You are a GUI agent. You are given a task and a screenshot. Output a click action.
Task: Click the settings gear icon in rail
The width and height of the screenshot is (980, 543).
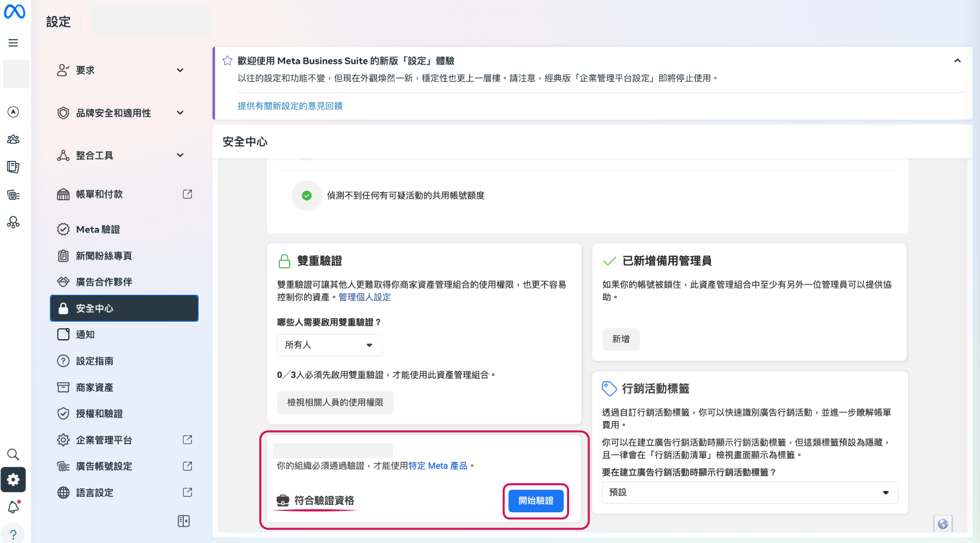coord(13,480)
